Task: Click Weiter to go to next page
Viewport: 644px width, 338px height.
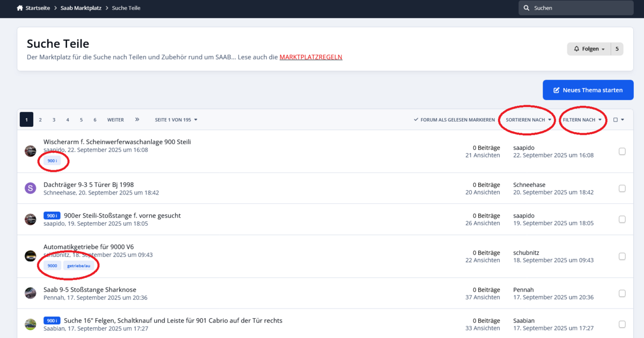Action: (x=115, y=120)
